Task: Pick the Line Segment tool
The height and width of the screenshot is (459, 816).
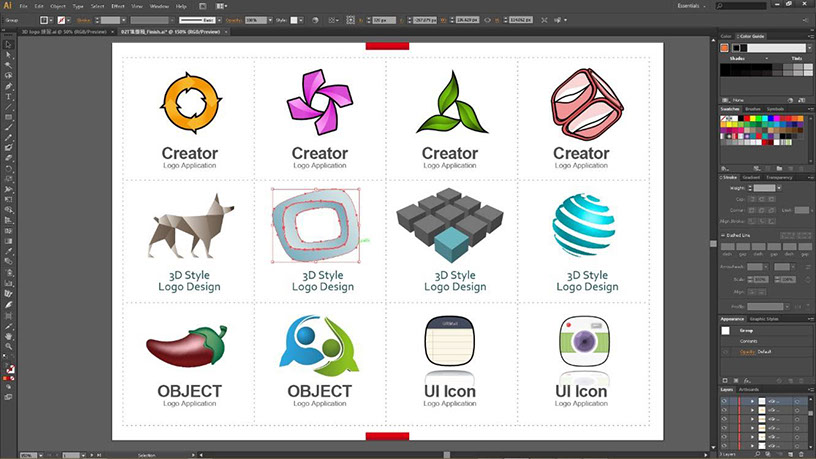Action: (x=8, y=107)
